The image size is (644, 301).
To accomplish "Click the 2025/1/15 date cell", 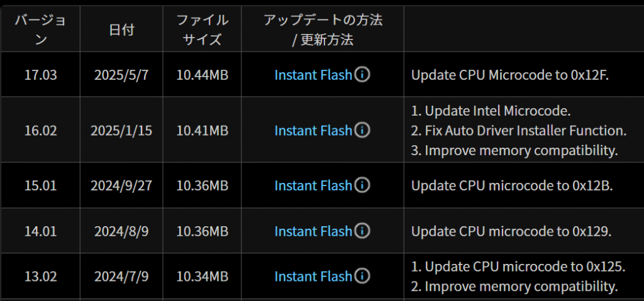I will point(121,129).
